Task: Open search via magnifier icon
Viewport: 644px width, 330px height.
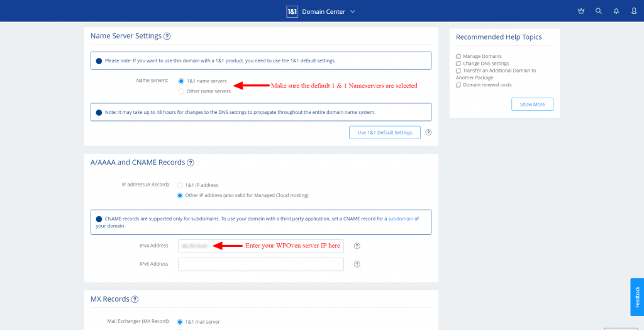Action: click(599, 11)
